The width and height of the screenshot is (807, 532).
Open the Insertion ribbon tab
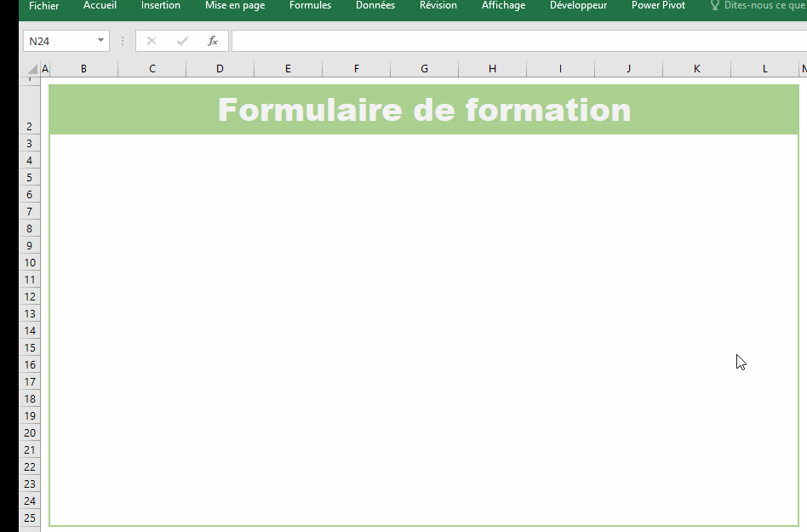pos(161,6)
